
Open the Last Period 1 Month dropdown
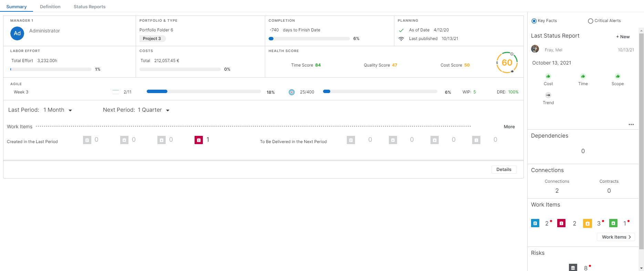tap(58, 110)
